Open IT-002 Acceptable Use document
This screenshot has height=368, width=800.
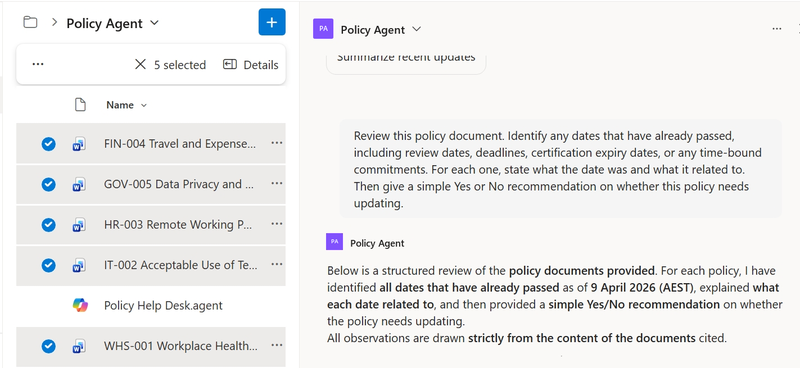pyautogui.click(x=181, y=265)
